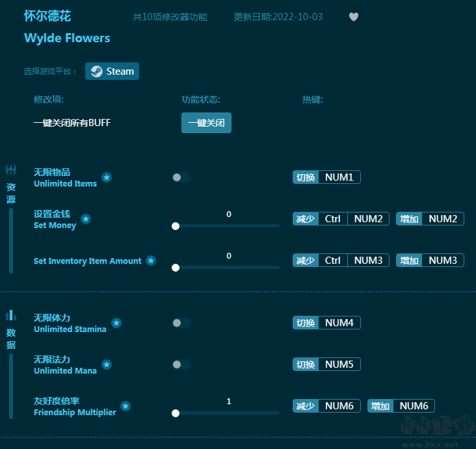Click star next to Set Inventory Item Amount
The height and width of the screenshot is (449, 476).
point(151,261)
